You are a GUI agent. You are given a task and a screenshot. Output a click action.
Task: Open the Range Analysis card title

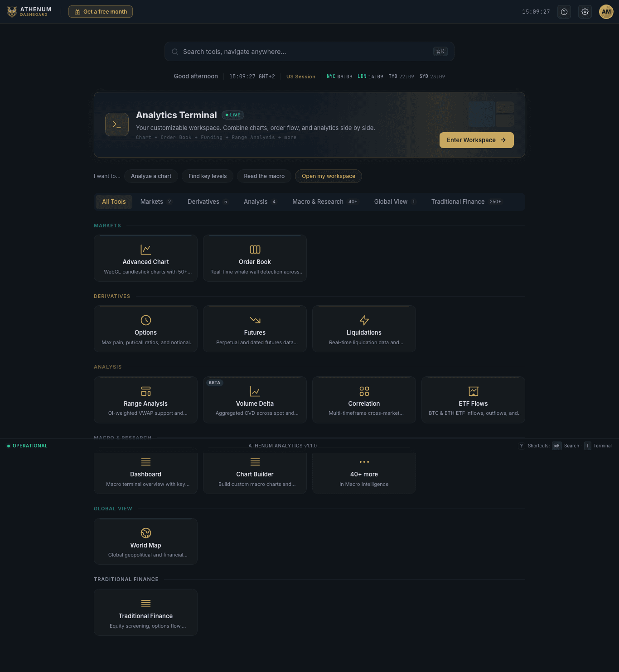pos(146,403)
